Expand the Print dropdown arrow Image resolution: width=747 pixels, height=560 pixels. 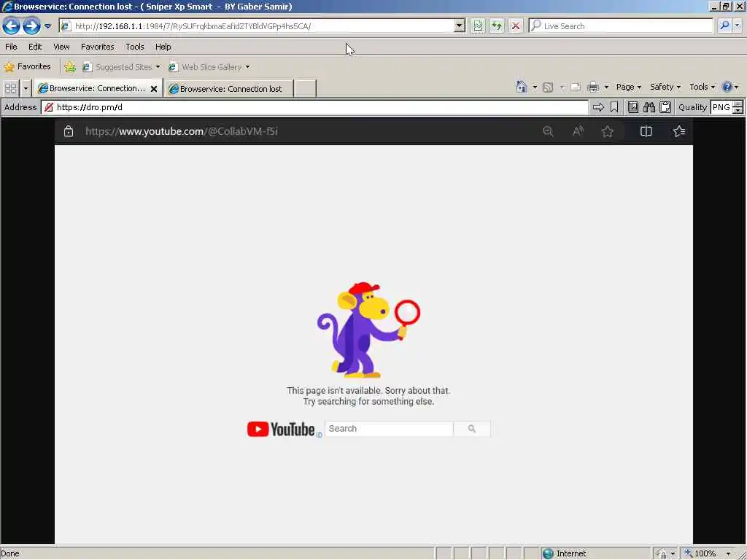click(606, 87)
